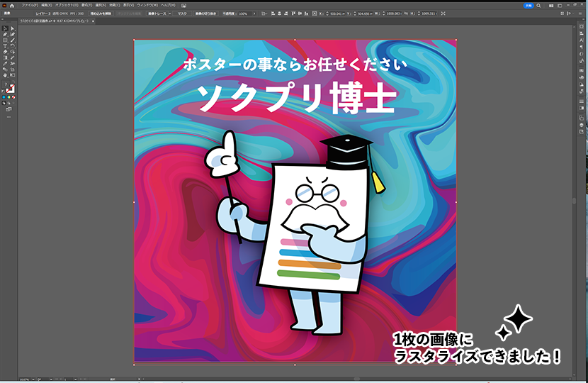Viewport: 588px width, 383px height.
Task: Select the Direct Selection tool
Action: 12,28
